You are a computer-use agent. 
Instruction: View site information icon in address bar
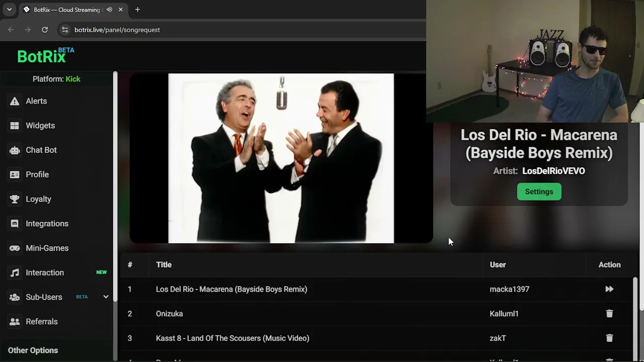click(x=65, y=30)
